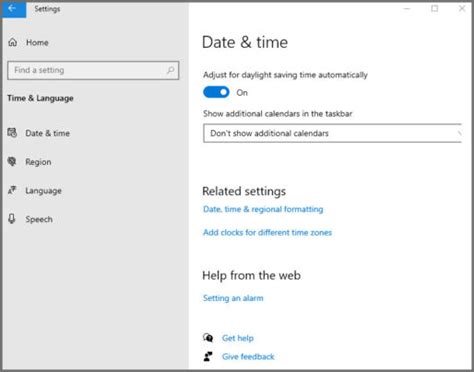Screen dimensions: 474x372
Task: Open the additional calendars dropdown
Action: point(332,133)
